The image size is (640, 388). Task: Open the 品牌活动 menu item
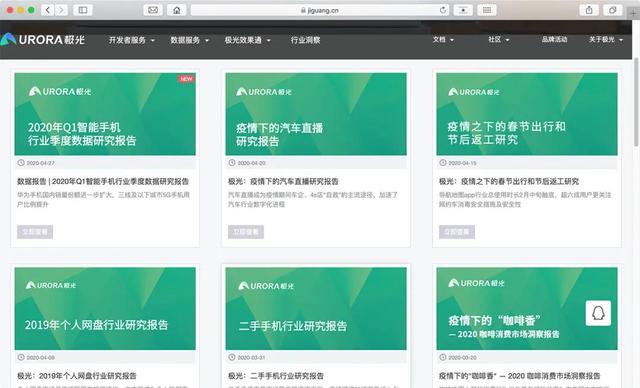click(554, 40)
